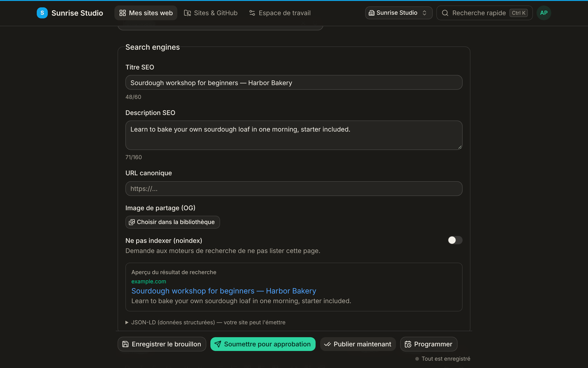Open the AP user avatar menu
588x368 pixels.
543,13
